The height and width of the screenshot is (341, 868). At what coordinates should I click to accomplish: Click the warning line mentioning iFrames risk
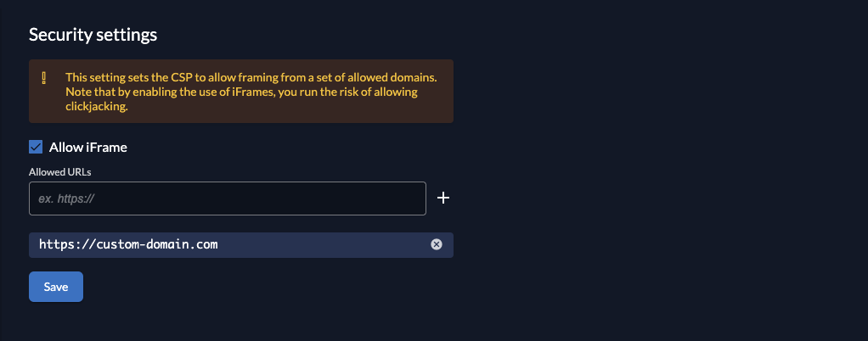click(241, 92)
